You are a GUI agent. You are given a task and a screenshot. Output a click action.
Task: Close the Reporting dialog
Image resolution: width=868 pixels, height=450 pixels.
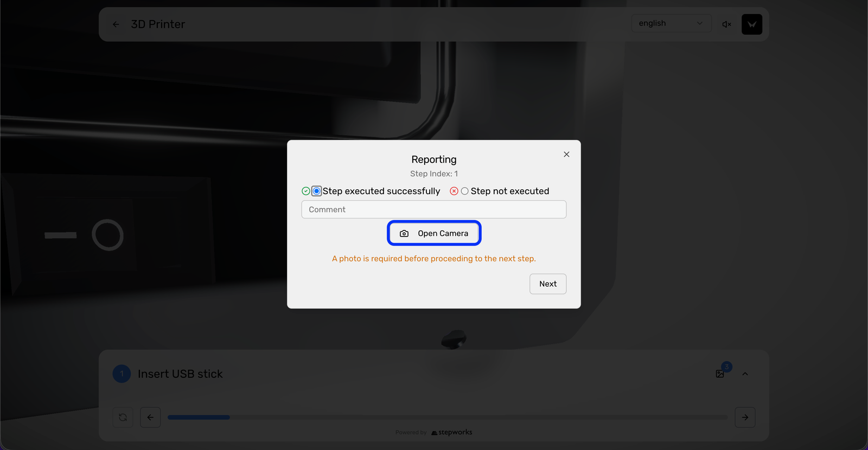pos(566,155)
